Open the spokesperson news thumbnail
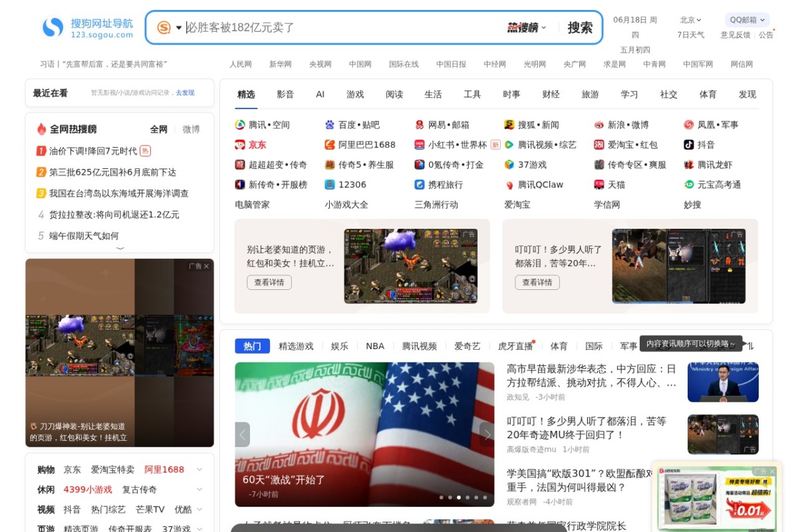 723,382
